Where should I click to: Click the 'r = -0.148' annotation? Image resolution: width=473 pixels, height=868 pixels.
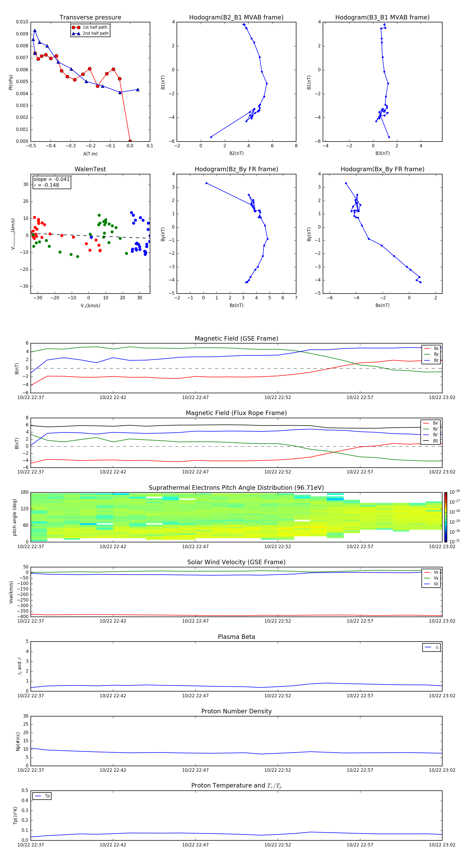[x=47, y=185]
